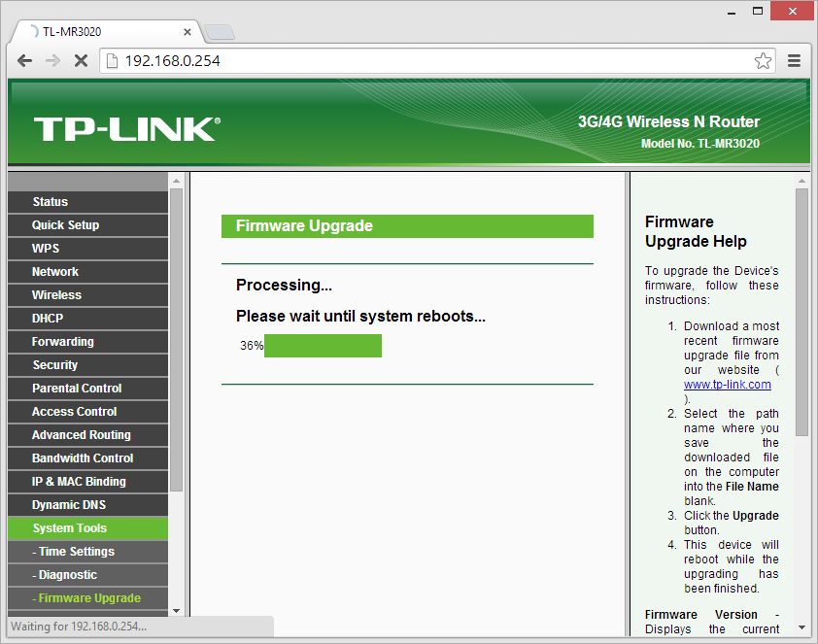Click the sidebar scrollbar down arrow
The image size is (818, 644).
(x=177, y=611)
